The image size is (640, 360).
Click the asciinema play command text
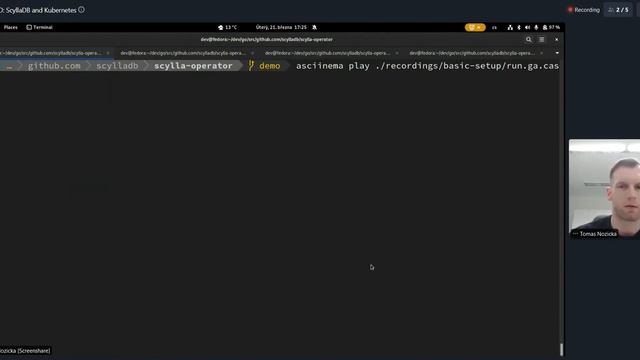pyautogui.click(x=427, y=66)
